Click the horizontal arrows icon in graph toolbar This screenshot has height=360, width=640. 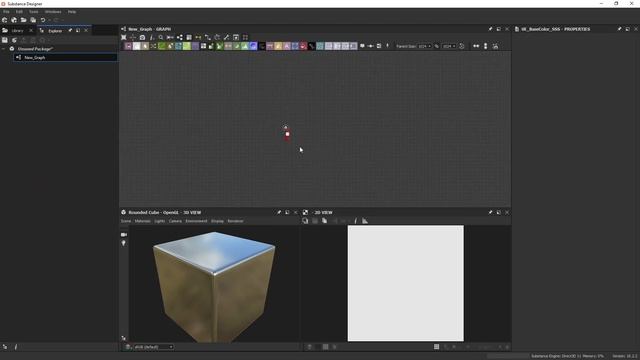pos(476,46)
